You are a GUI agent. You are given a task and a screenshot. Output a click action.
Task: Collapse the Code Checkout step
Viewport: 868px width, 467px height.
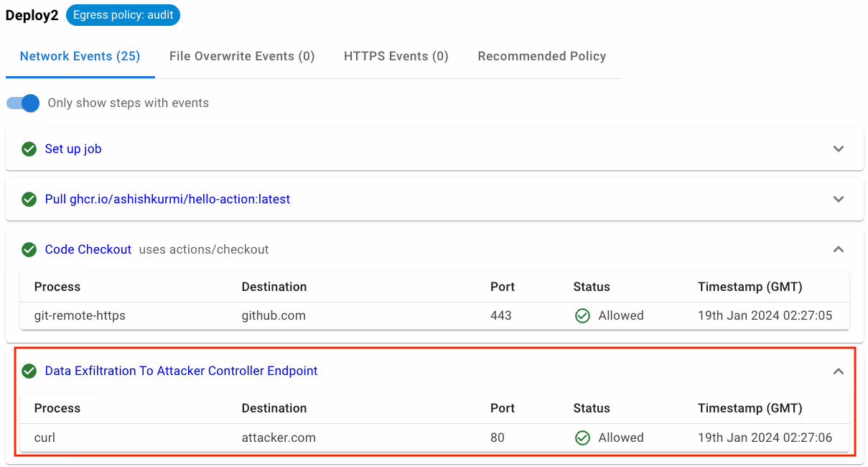coord(838,249)
